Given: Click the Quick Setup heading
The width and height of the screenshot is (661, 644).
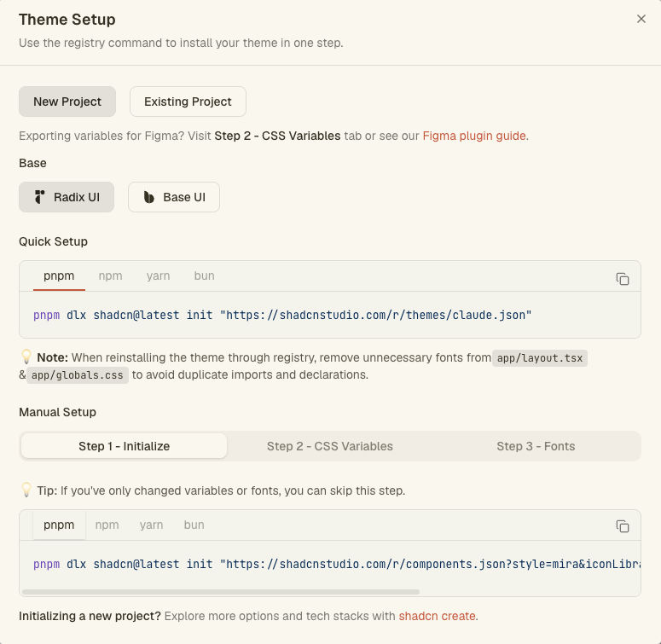Looking at the screenshot, I should click(53, 241).
